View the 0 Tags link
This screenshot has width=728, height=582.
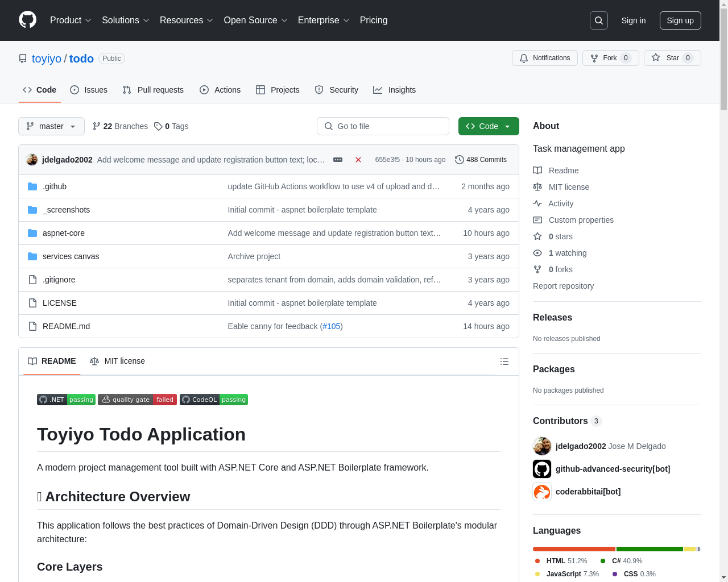tap(171, 126)
